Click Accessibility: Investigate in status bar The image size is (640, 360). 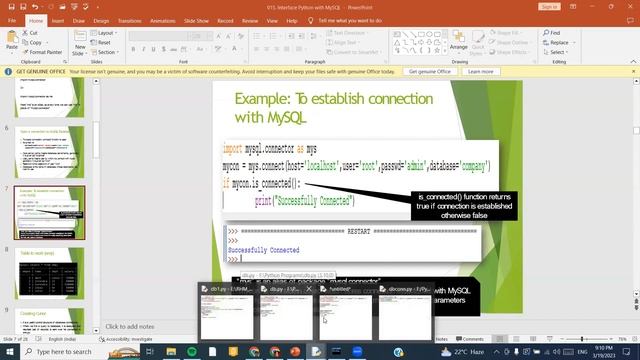(x=126, y=339)
